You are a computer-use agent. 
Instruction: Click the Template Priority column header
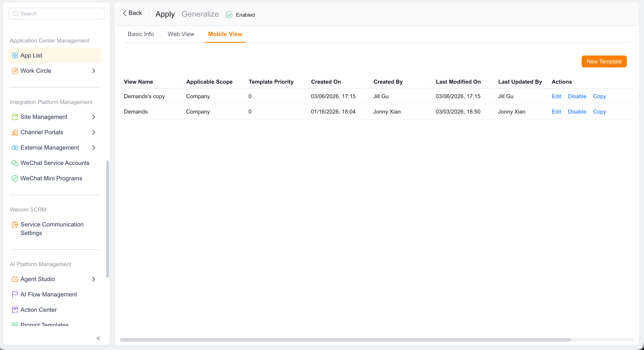click(x=271, y=82)
